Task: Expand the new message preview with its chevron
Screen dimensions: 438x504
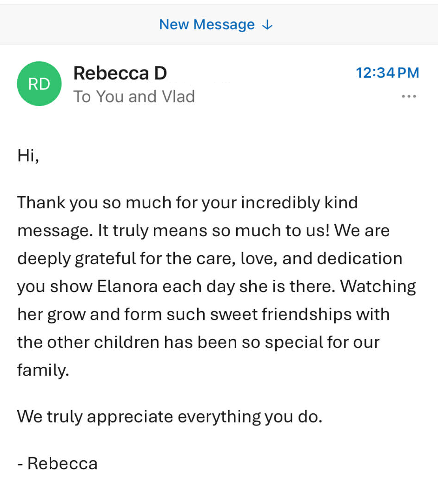Action: [x=267, y=25]
